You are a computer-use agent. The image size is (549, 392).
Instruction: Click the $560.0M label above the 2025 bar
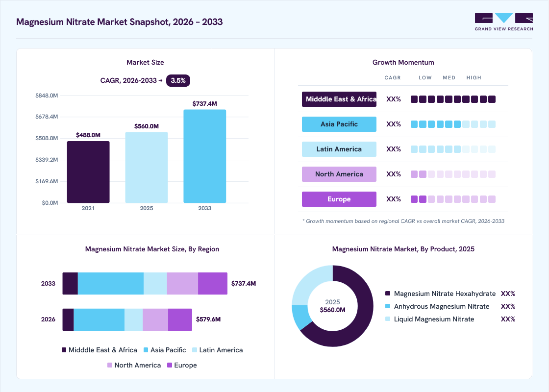(147, 126)
